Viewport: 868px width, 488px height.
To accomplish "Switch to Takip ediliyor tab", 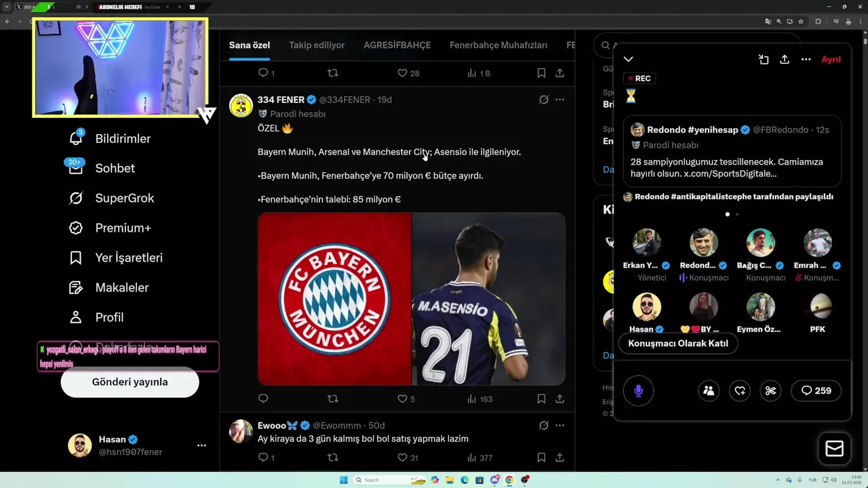I will click(317, 45).
